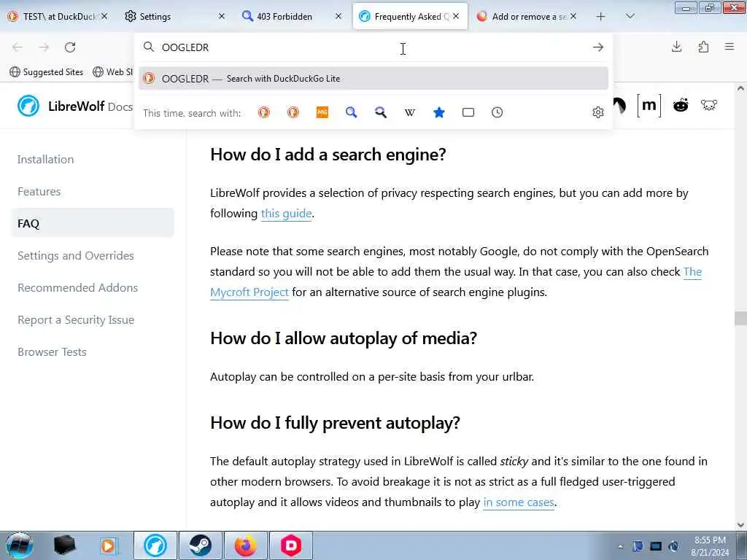Search this time with Wikipedia
Image resolution: width=747 pixels, height=560 pixels.
click(410, 112)
